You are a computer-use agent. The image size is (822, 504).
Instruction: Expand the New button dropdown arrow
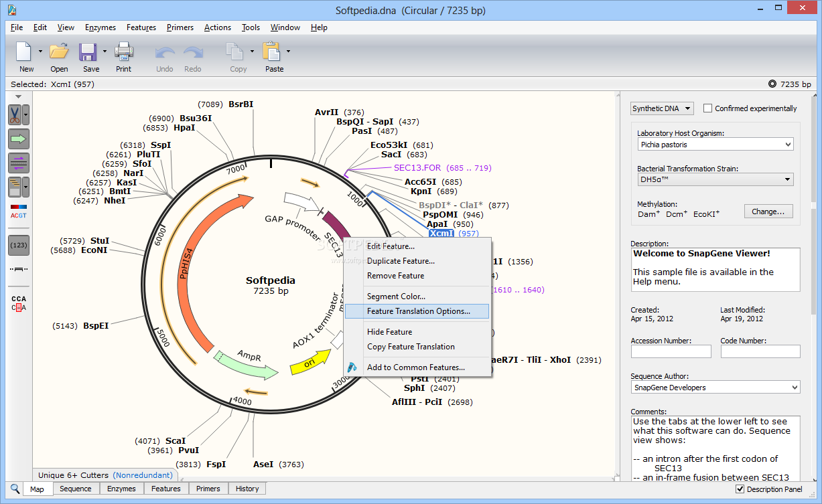[40, 51]
